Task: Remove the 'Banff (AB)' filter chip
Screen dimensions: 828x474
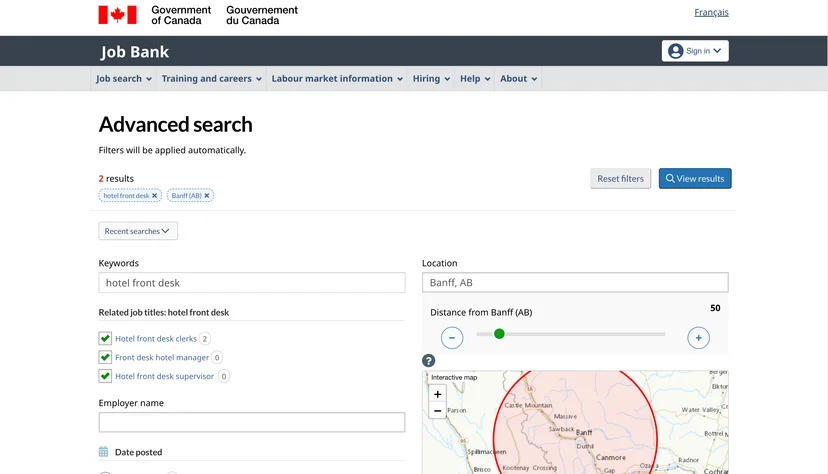Action: 207,195
